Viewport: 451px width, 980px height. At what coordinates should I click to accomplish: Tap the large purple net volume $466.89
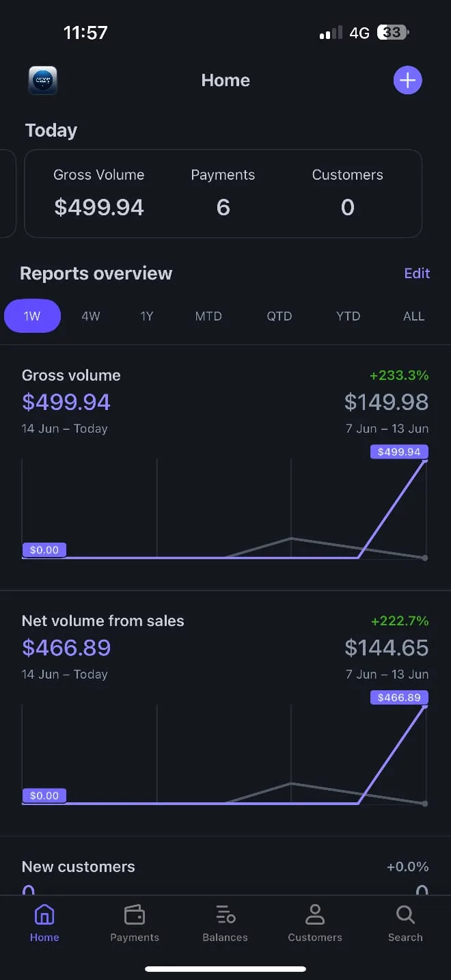click(66, 648)
